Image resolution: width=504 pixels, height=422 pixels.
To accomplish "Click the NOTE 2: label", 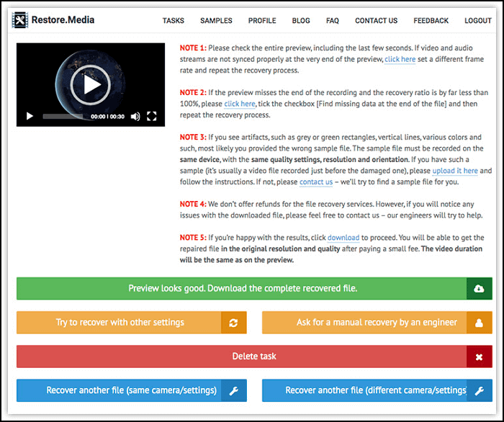I will tap(193, 93).
